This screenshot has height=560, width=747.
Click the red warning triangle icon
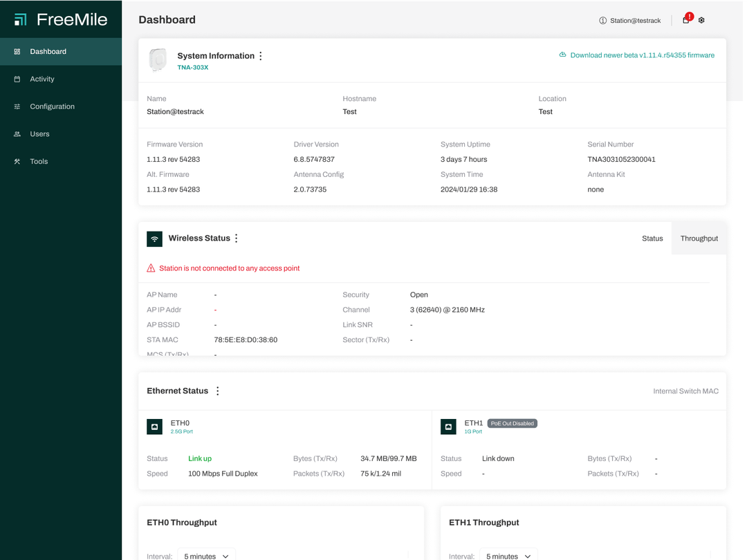coord(151,268)
